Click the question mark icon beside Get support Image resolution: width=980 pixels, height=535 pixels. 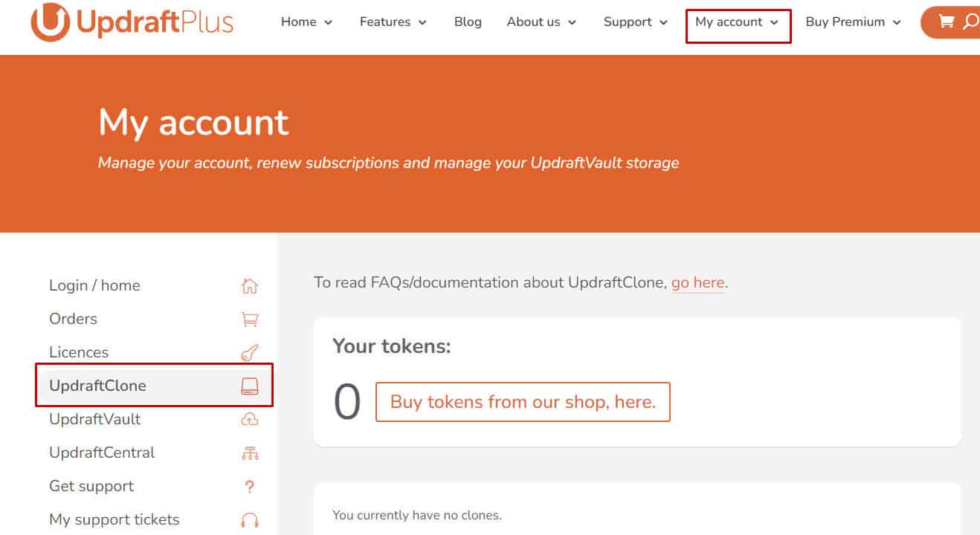point(250,487)
